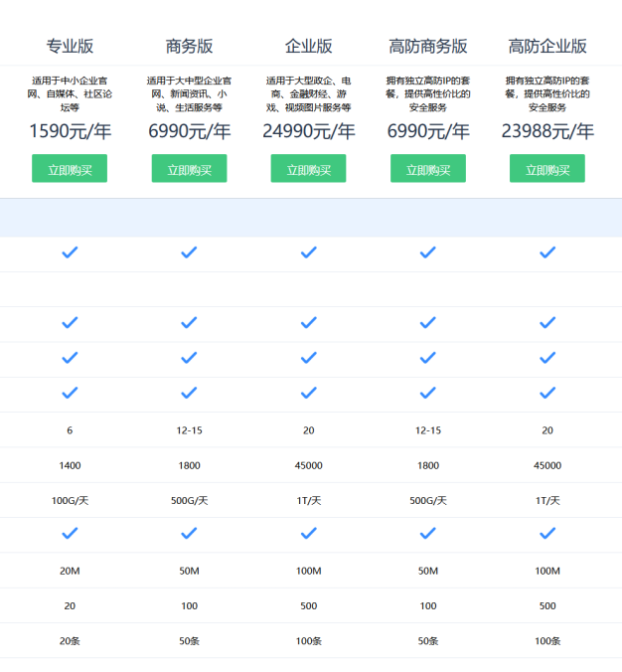The width and height of the screenshot is (622, 672).
Task: Click the 1T/天 cell in the 高防企业版 column
Action: click(547, 501)
